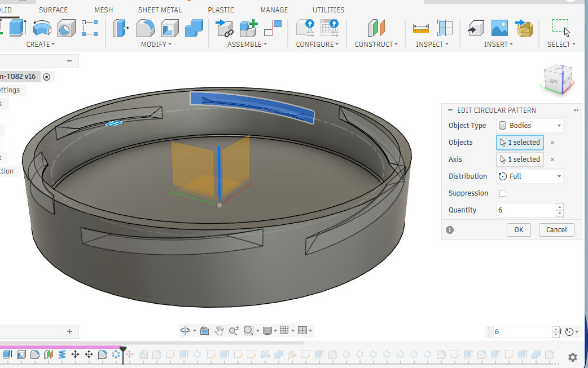
Task: Switch to the SHEET METAL tab
Action: 160,10
